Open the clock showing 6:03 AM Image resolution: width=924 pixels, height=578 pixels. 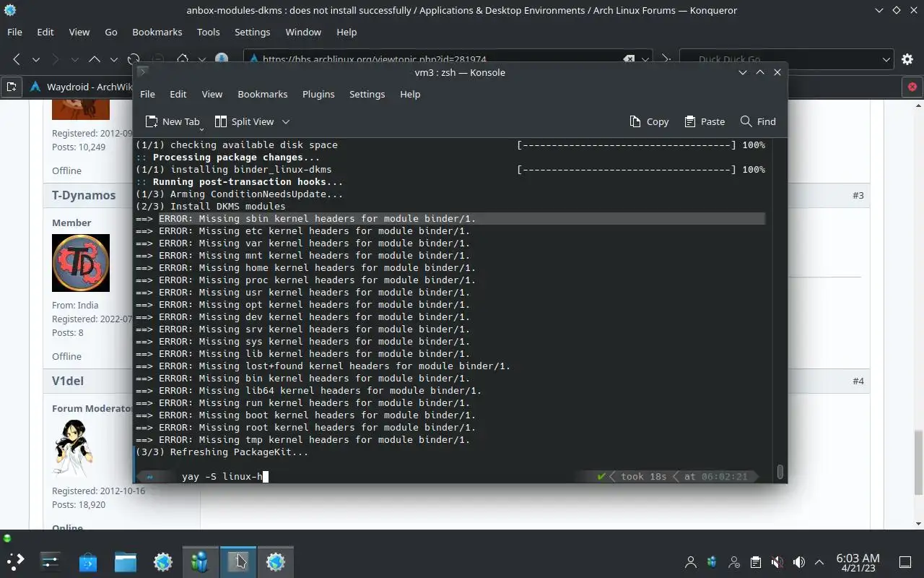[858, 562]
